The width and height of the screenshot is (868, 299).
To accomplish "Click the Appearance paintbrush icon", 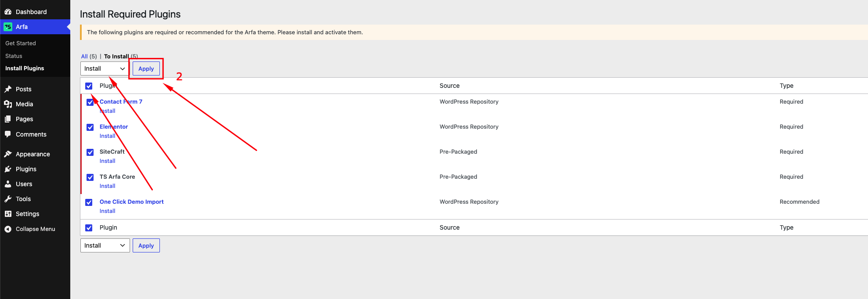I will 8,154.
